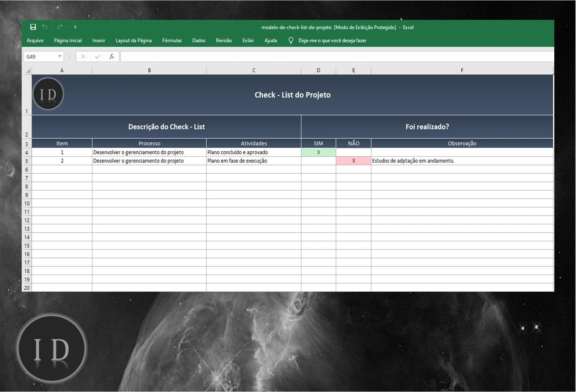576x392 pixels.
Task: Select column A header
Action: (x=62, y=71)
